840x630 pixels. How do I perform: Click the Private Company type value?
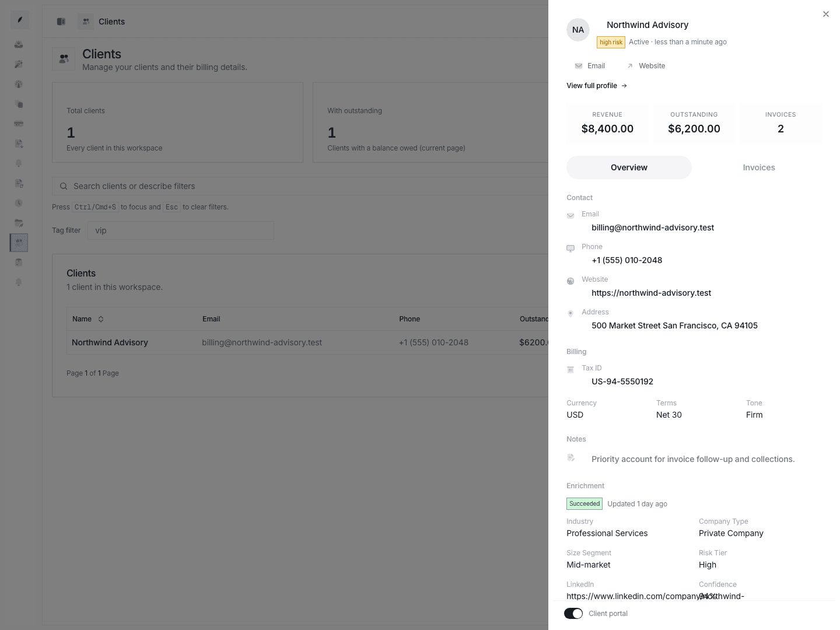(731, 533)
